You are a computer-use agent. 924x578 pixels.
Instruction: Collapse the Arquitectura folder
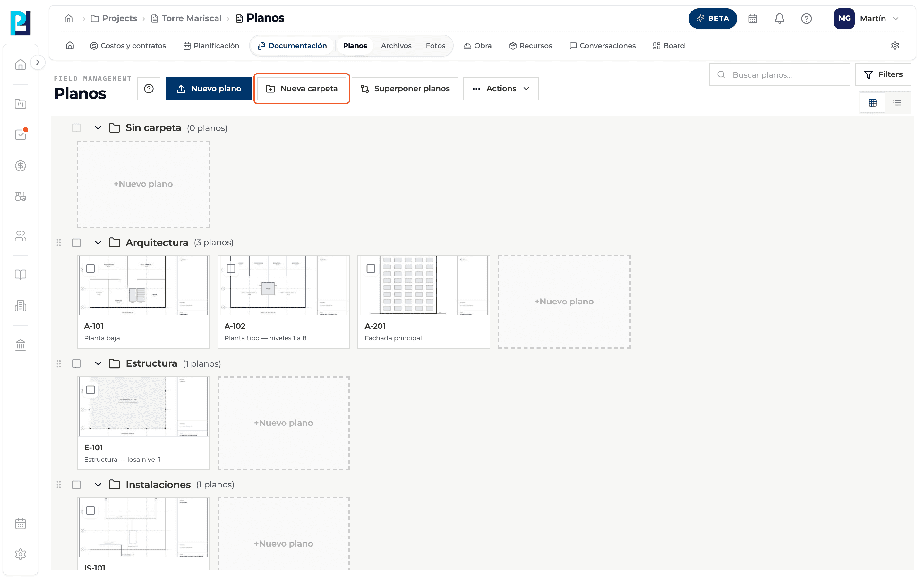pos(98,243)
